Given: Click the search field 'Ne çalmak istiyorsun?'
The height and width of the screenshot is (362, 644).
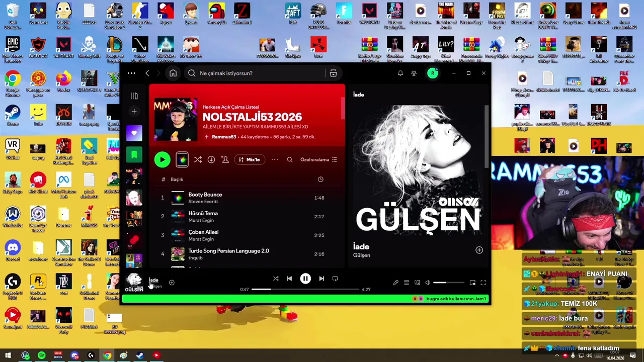Looking at the screenshot, I should 255,73.
